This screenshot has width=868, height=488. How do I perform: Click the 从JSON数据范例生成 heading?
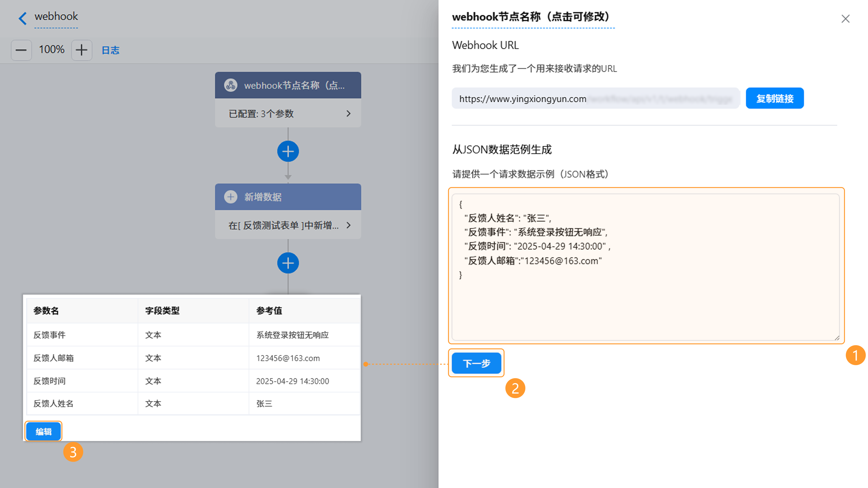[x=502, y=149]
